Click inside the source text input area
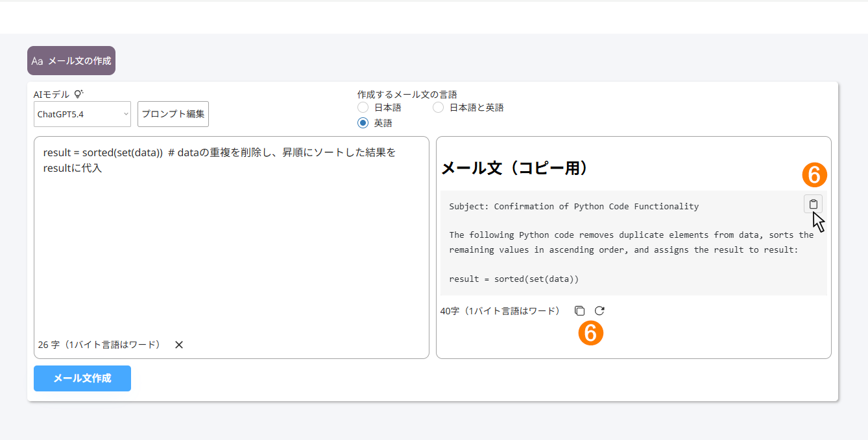868x440 pixels. pos(232,246)
